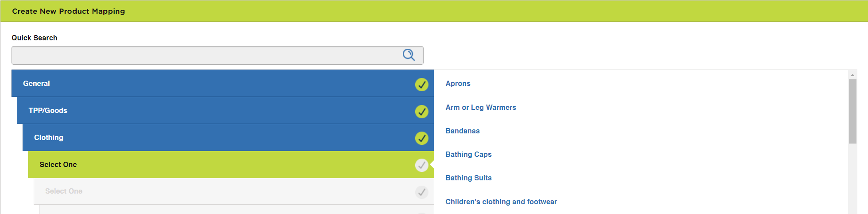Click the Quick Search magnifier icon
This screenshot has width=868, height=214.
coord(409,55)
